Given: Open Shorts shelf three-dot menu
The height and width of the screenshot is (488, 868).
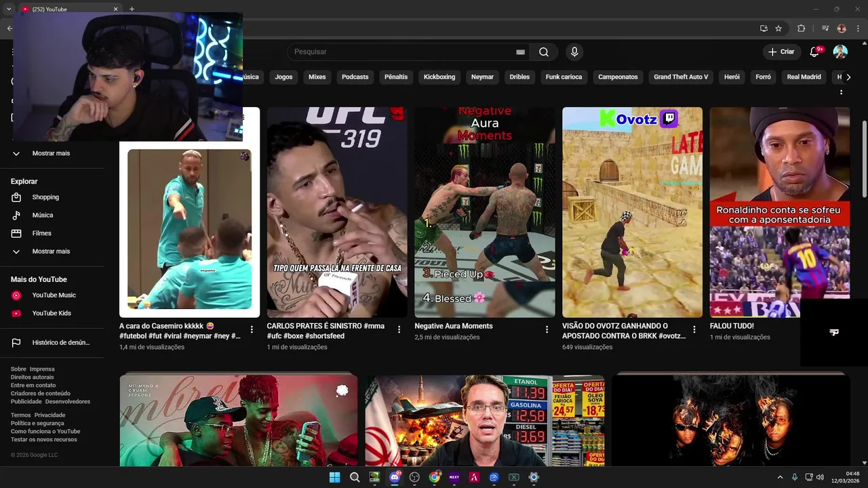Looking at the screenshot, I should tap(842, 91).
